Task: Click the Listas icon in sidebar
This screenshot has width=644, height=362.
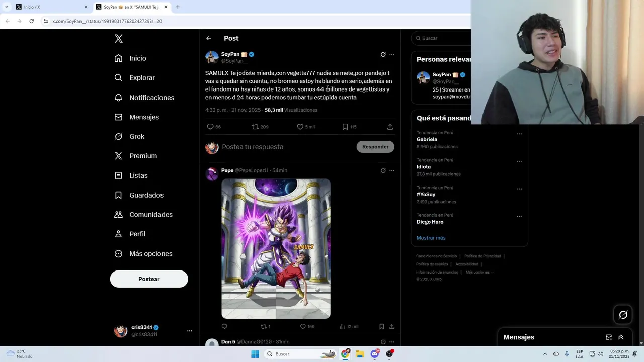Action: tap(118, 175)
